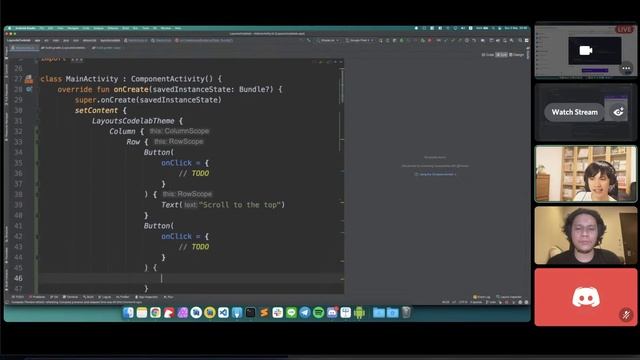Open the Trash in the dock

(x=406, y=313)
